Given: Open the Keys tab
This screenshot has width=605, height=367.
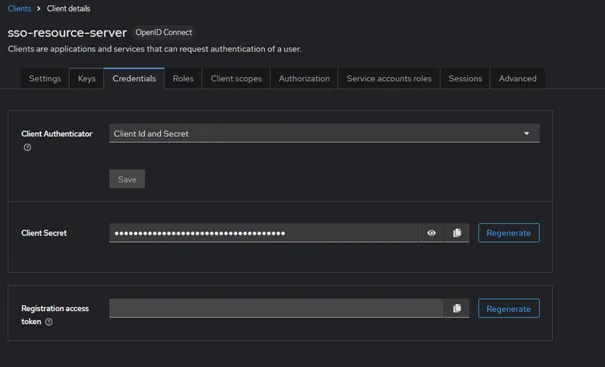Looking at the screenshot, I should pyautogui.click(x=86, y=79).
